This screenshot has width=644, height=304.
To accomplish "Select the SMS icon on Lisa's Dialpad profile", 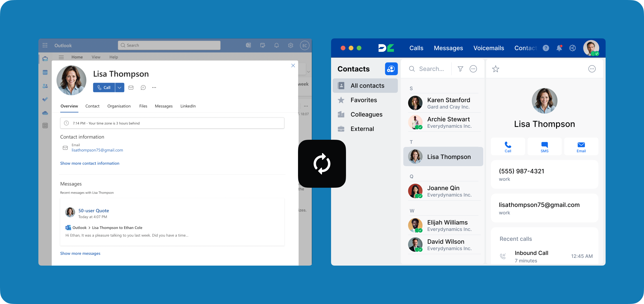I will pos(544,146).
